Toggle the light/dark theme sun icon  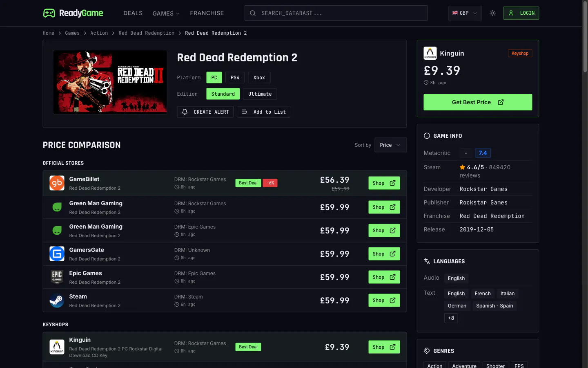[493, 13]
